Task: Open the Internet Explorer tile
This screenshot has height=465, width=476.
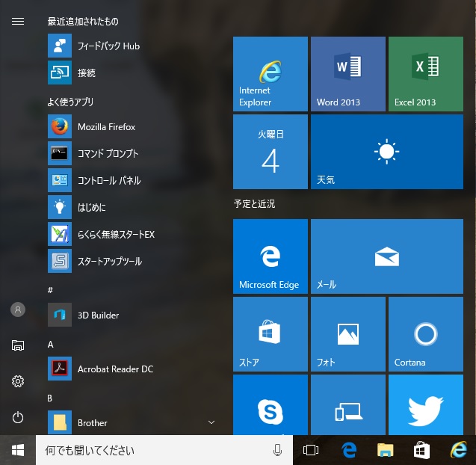Action: tap(271, 74)
